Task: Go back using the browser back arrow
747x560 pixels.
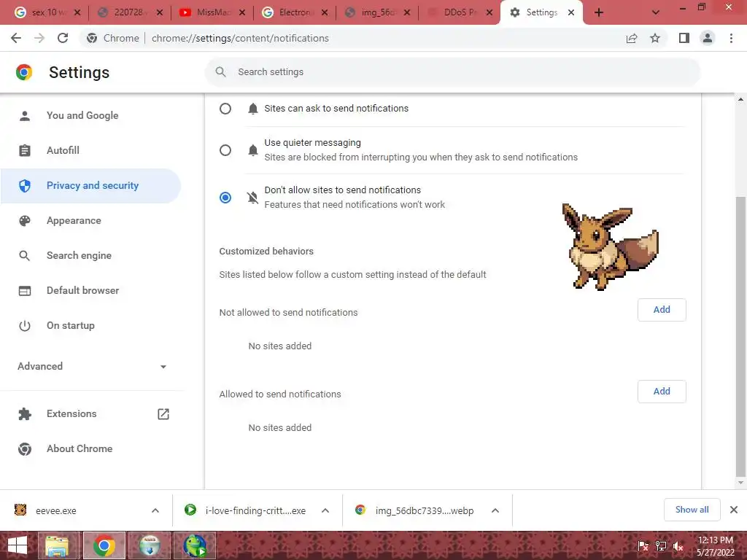Action: click(16, 38)
